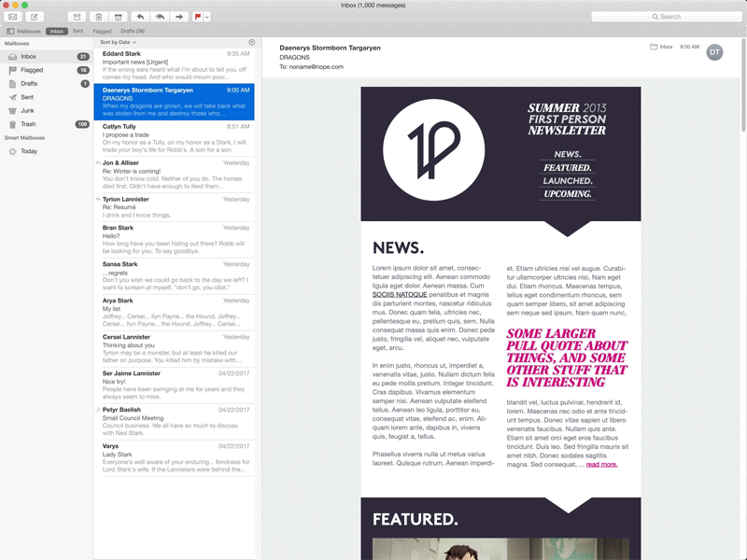Viewport: 747px width, 560px height.
Task: Open Arya Stark's My list email
Action: [175, 312]
